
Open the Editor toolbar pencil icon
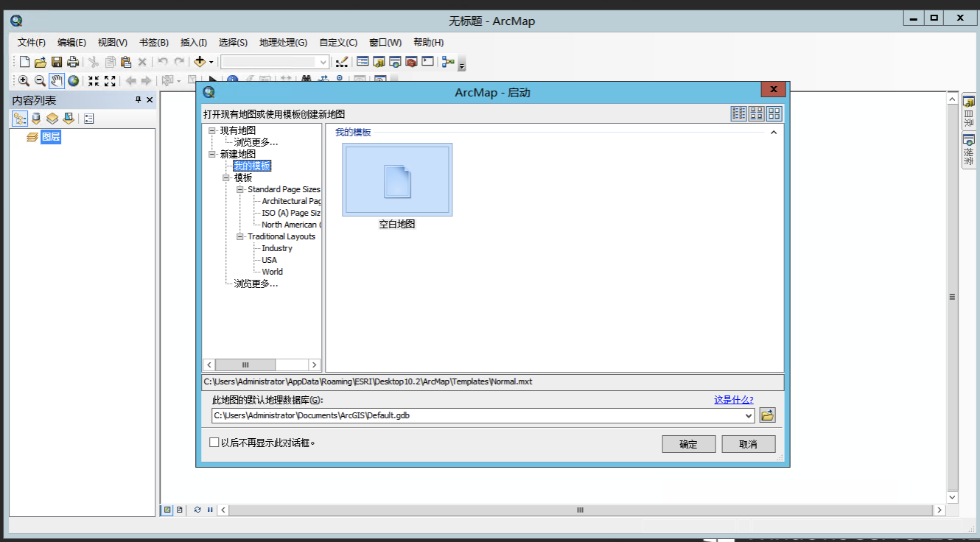[342, 62]
